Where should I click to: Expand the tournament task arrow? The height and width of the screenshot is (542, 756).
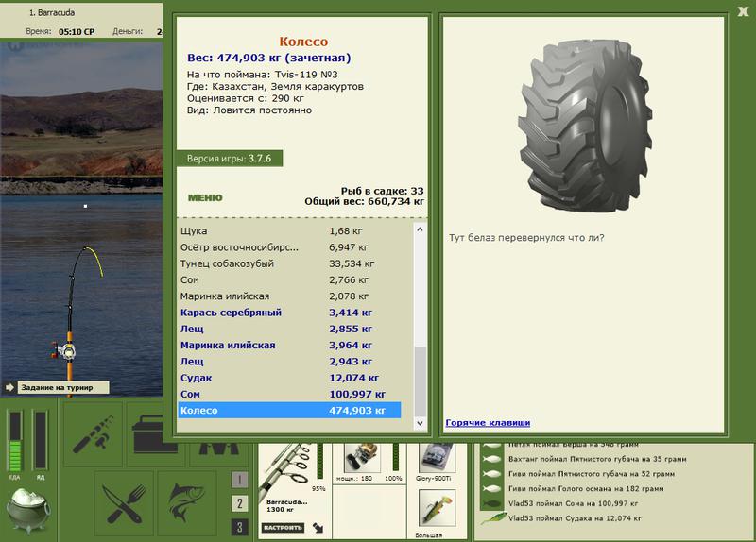coord(9,387)
